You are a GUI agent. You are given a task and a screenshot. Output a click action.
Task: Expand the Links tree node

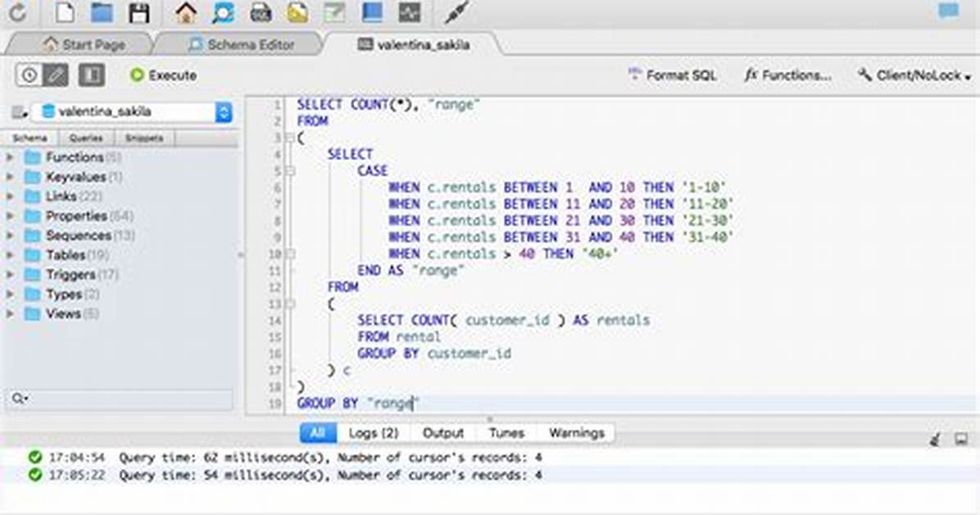10,197
